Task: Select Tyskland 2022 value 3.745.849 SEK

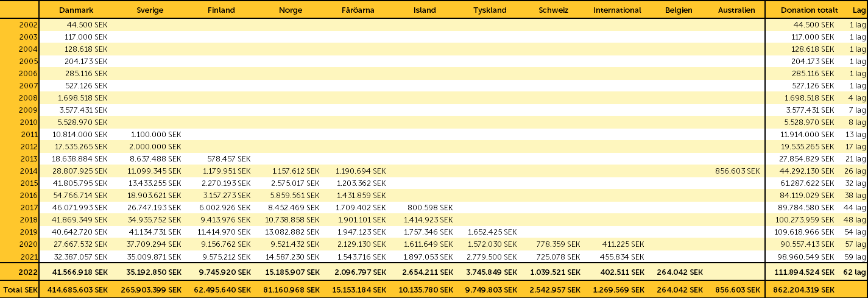Action: (x=490, y=271)
